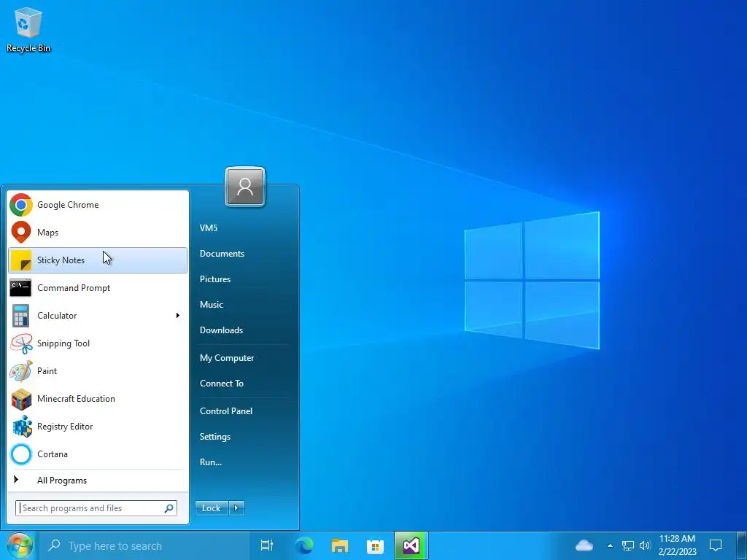747x560 pixels.
Task: Expand the Calculator jump list arrow
Action: [x=178, y=315]
